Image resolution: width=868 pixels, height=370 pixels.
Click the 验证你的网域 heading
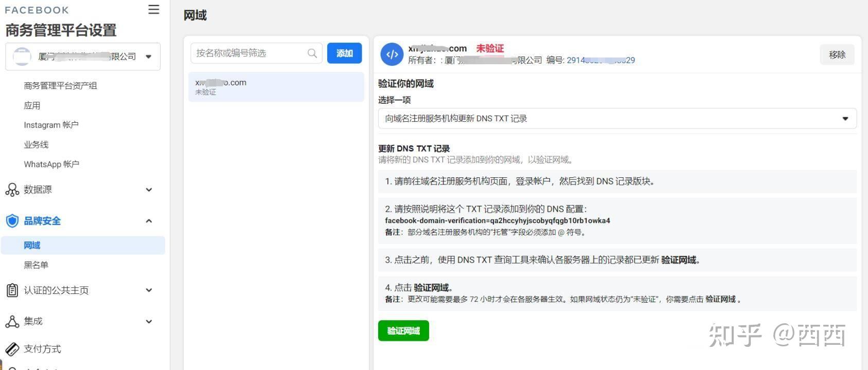406,84
